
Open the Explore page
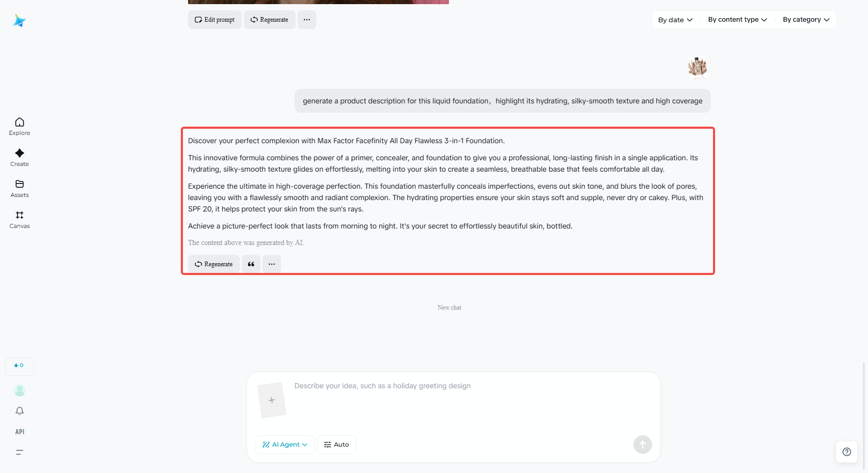coord(20,126)
